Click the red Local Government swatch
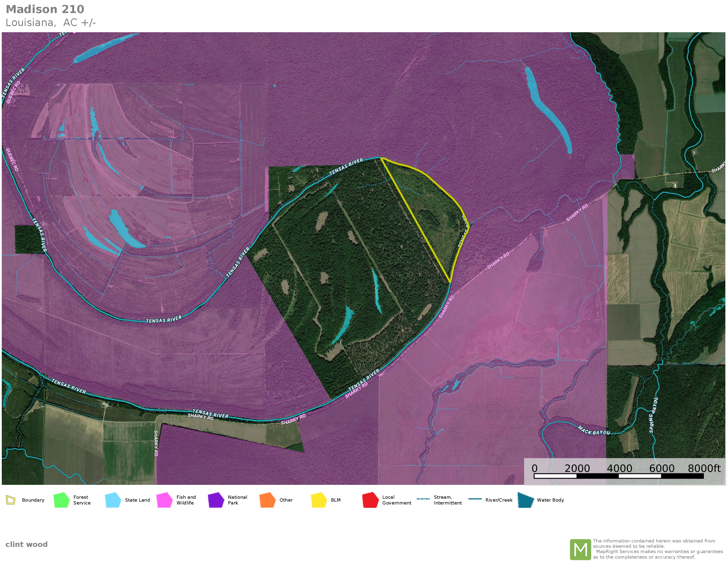The height and width of the screenshot is (563, 728). 370,500
